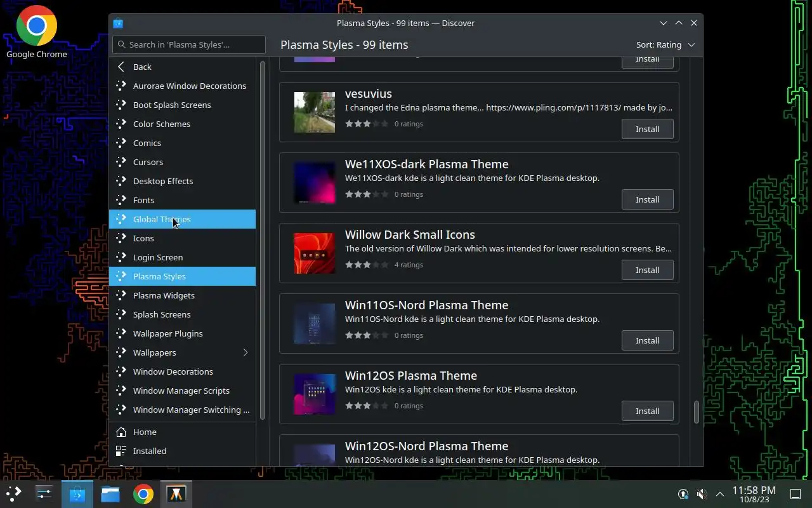Click the Google Chrome desktop icon
The width and height of the screenshot is (812, 508).
click(37, 32)
